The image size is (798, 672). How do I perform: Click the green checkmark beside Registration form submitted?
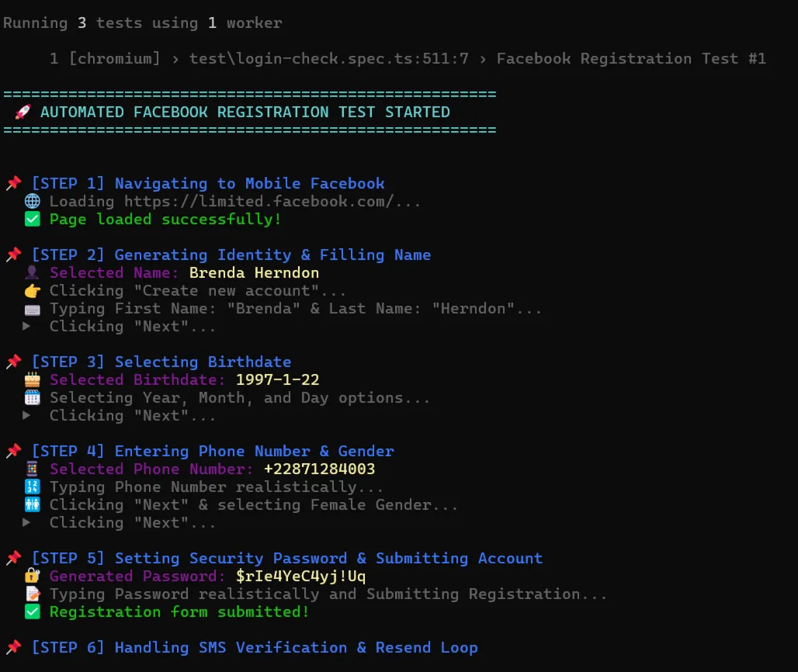coord(32,611)
